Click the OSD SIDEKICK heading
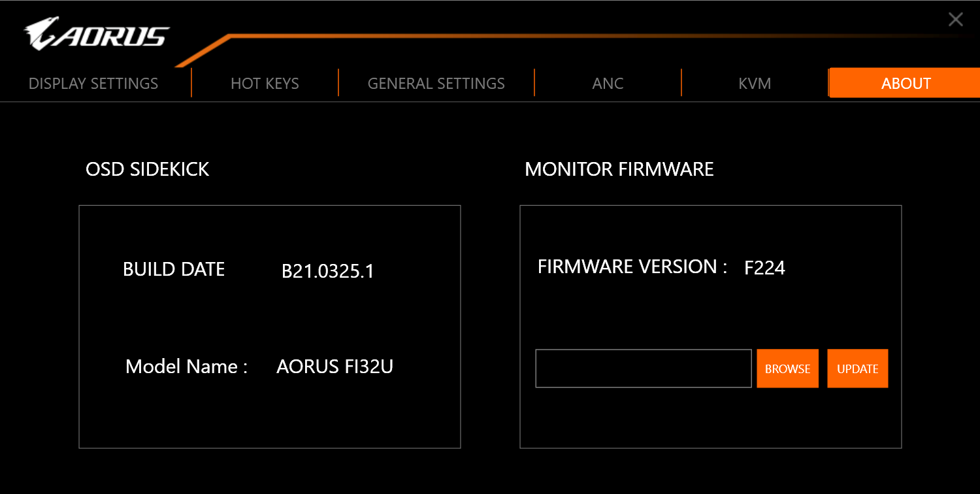 click(148, 169)
